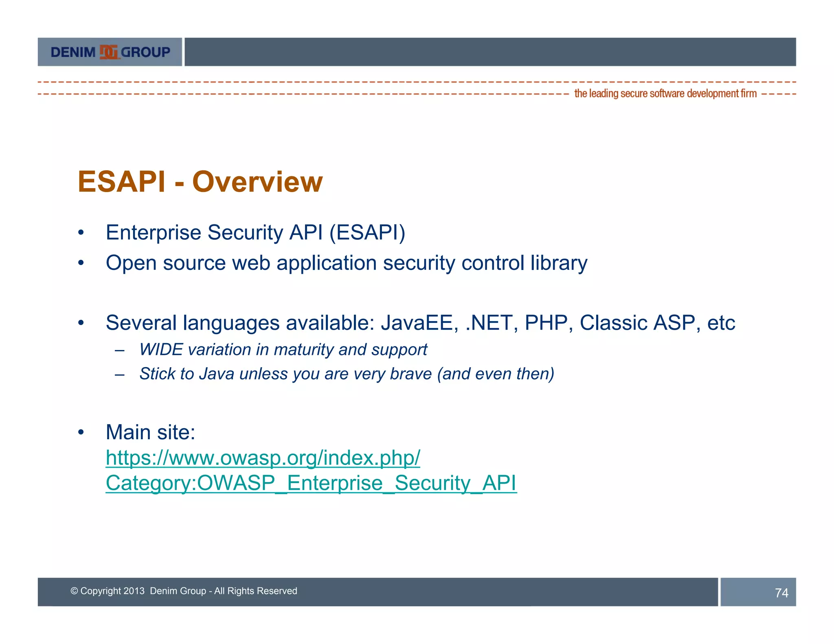
Task: Click the Stick to Java sub-bullet
Action: coord(347,374)
